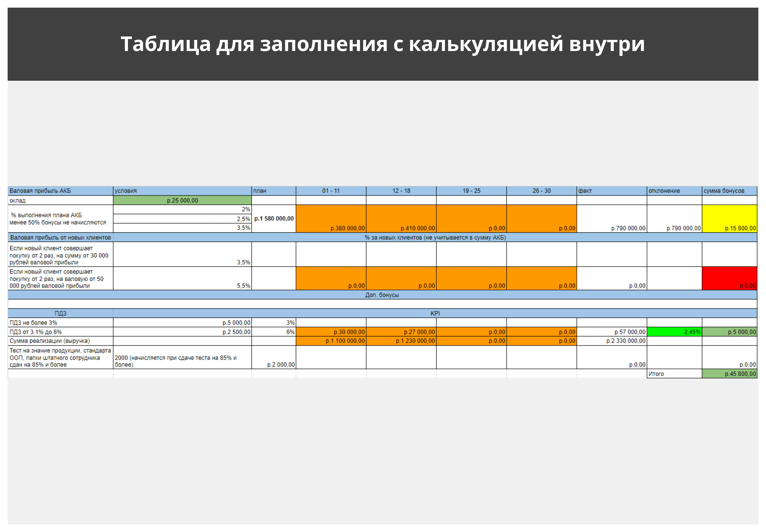The height and width of the screenshot is (532, 766).
Task: Select the yellow bonus cell р.15 800,00
Action: [729, 219]
